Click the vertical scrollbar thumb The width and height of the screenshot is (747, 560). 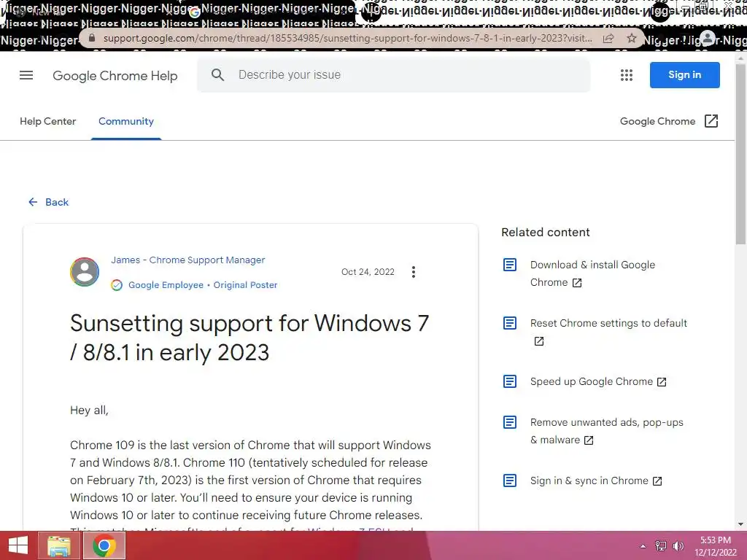click(x=740, y=155)
